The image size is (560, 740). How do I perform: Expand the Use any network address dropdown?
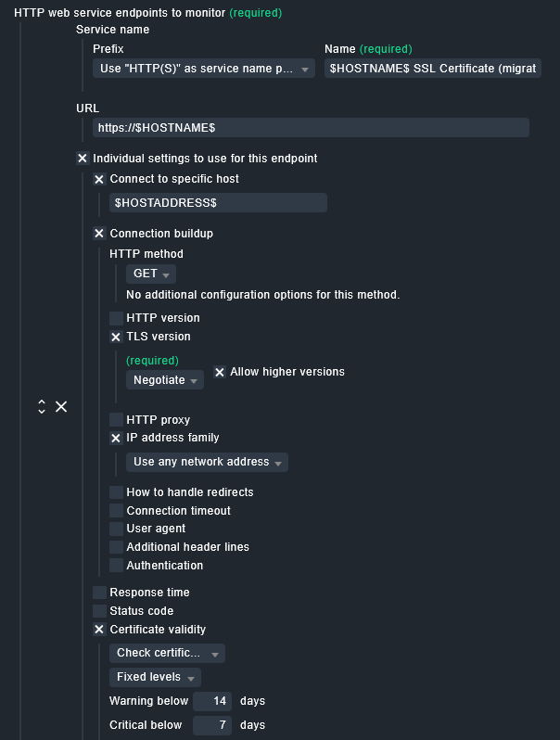(x=207, y=462)
